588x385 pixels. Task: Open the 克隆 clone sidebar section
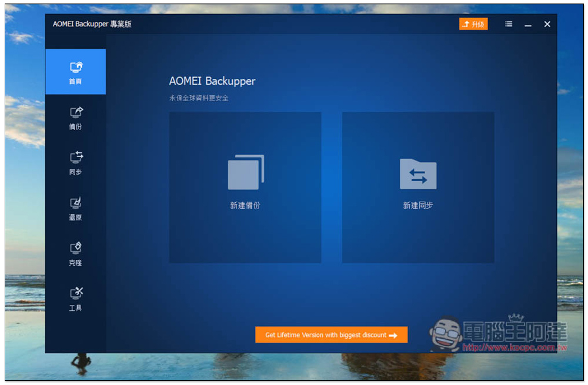coord(75,254)
